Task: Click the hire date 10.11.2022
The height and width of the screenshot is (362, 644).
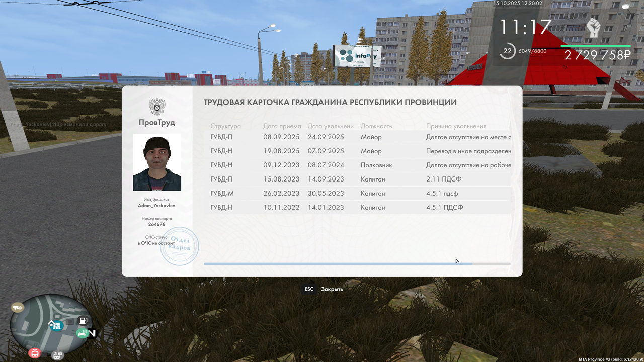Action: [x=281, y=207]
